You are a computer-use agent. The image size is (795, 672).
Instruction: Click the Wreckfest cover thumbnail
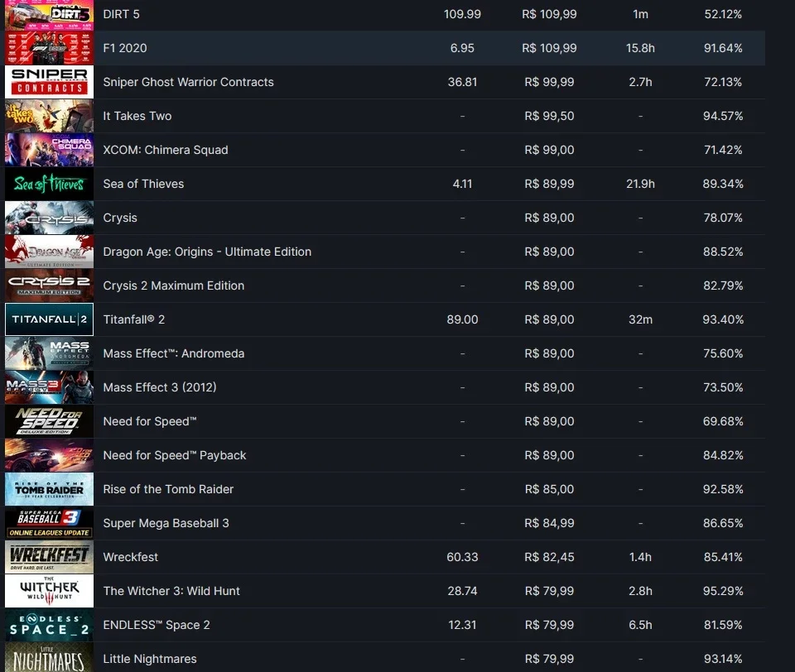tap(49, 557)
